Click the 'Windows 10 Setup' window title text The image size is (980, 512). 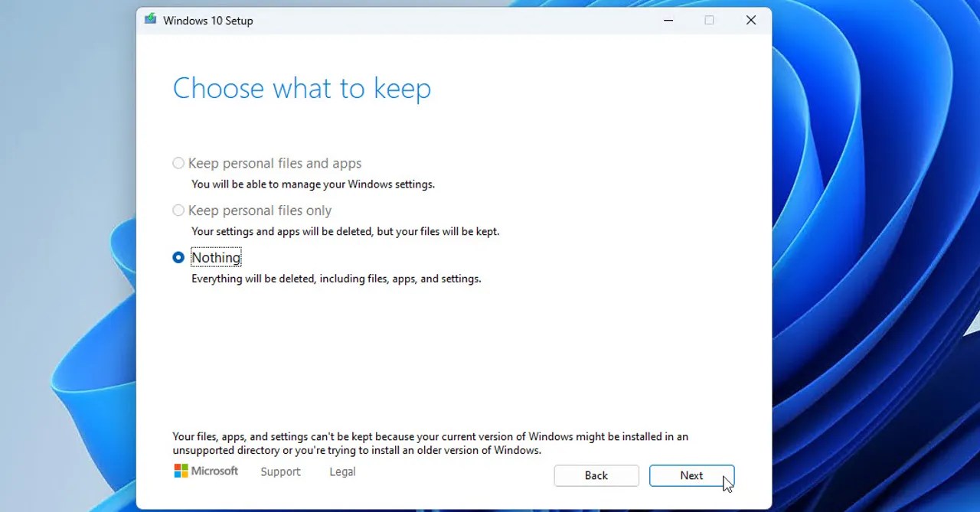click(208, 21)
